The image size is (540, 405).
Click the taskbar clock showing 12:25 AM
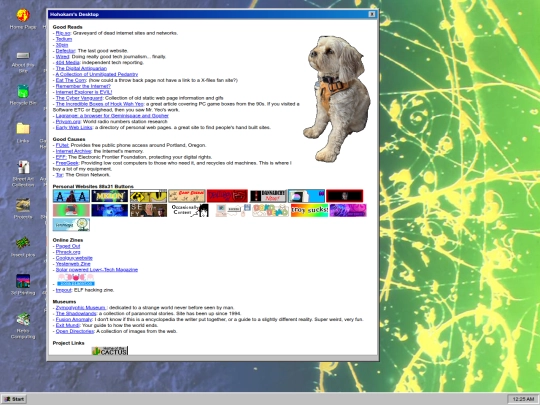tap(523, 399)
